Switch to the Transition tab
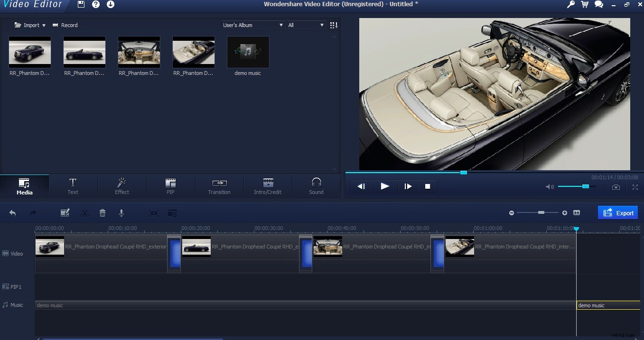Screen dimensions: 644x340 (219, 186)
